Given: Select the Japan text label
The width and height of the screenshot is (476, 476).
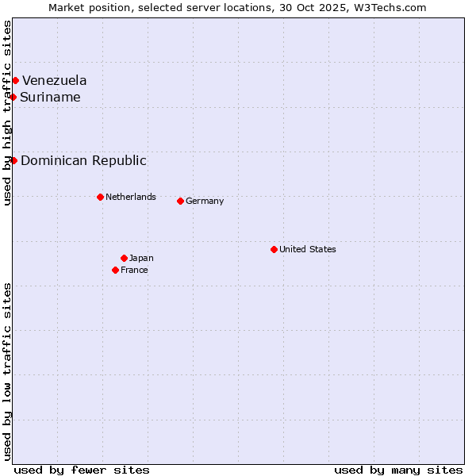Looking at the screenshot, I should [x=141, y=258].
